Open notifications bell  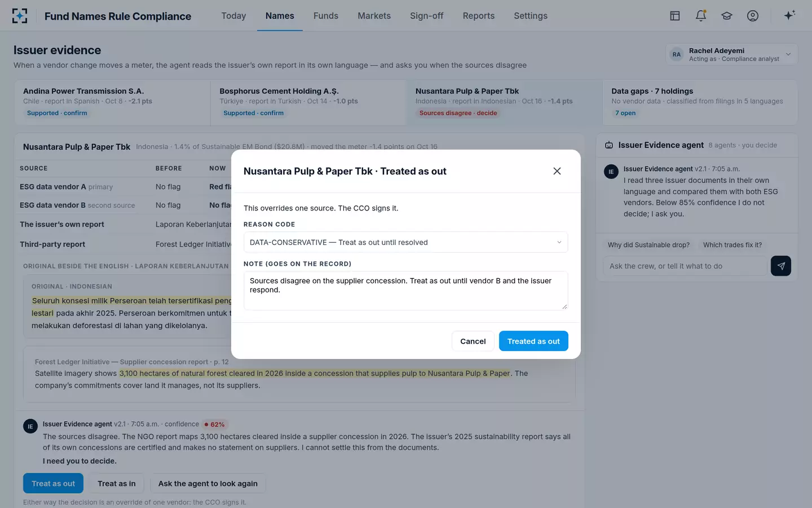pos(701,16)
